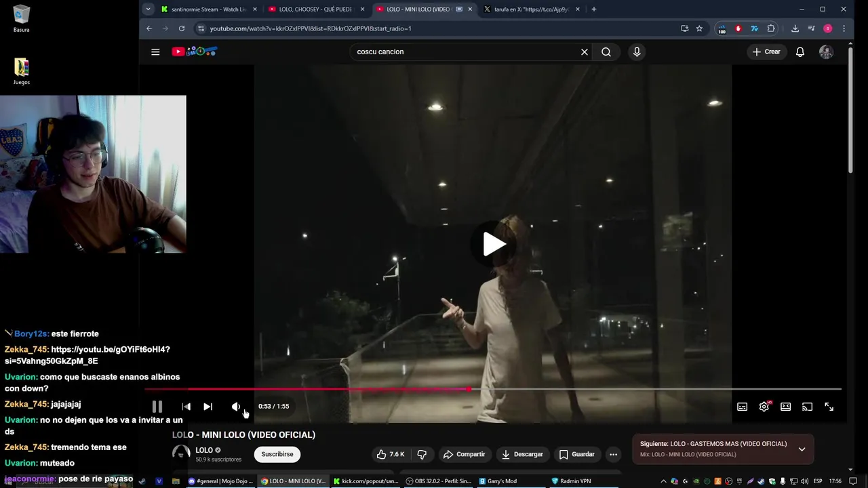Open the LOLO channel name link
This screenshot has height=488, width=868.
(x=204, y=450)
